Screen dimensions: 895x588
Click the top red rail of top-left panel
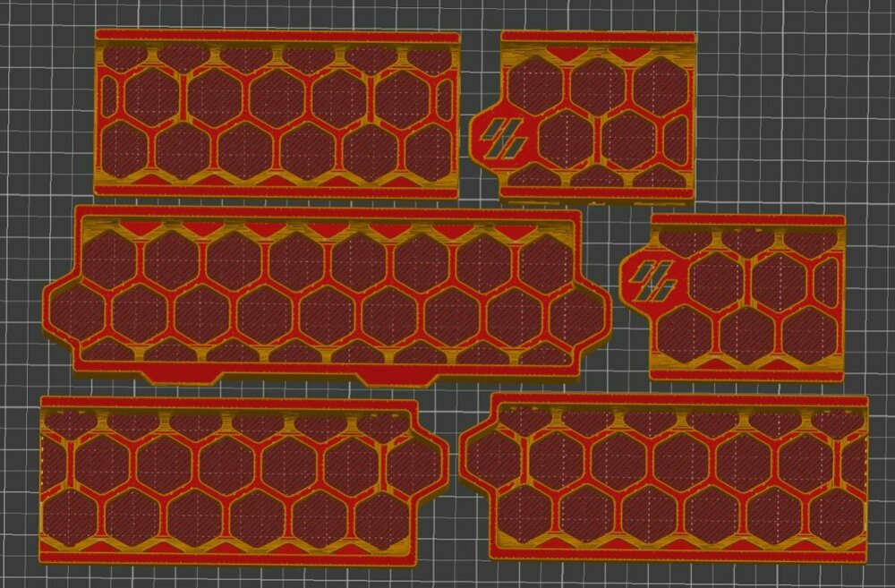(277, 36)
